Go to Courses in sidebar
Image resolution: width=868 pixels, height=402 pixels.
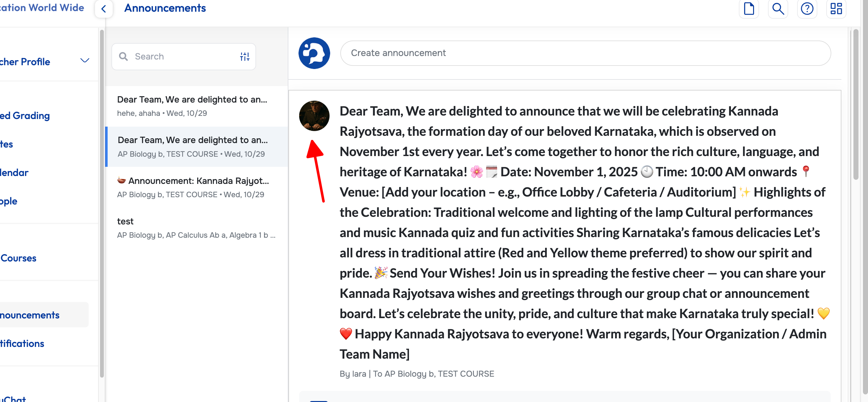tap(19, 258)
